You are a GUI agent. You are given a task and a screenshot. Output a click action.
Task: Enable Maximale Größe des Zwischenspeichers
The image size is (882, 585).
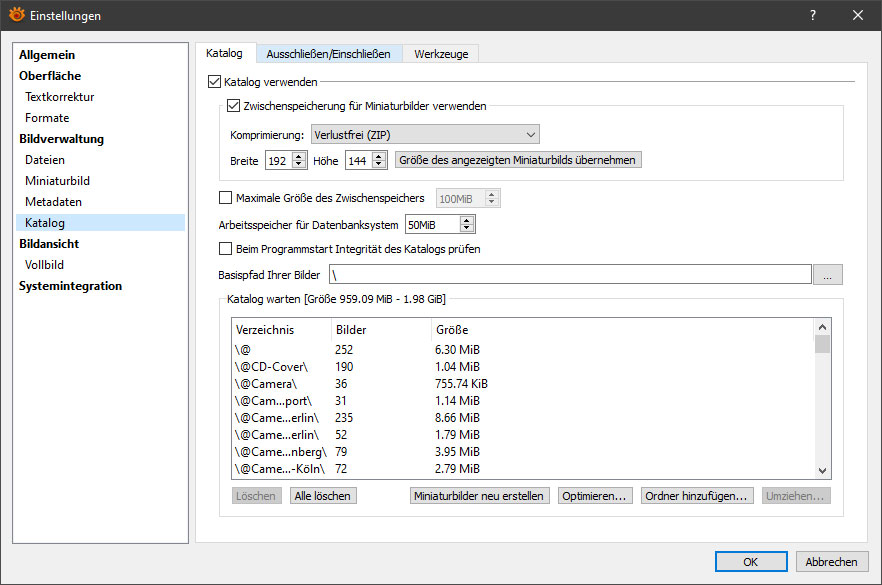coord(225,198)
